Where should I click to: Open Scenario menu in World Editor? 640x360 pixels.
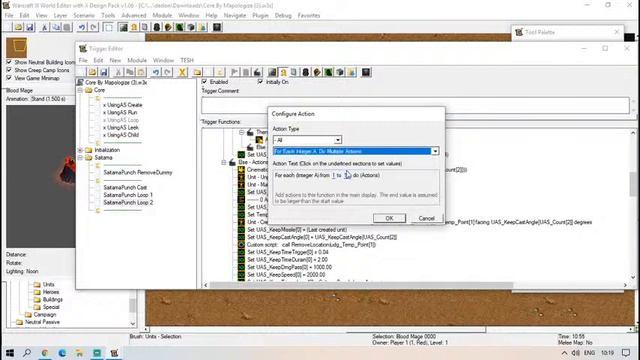(x=84, y=16)
